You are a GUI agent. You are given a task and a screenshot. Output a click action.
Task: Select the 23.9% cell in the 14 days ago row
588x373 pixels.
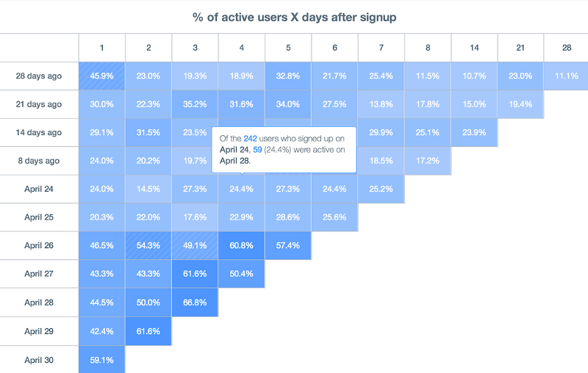click(474, 133)
